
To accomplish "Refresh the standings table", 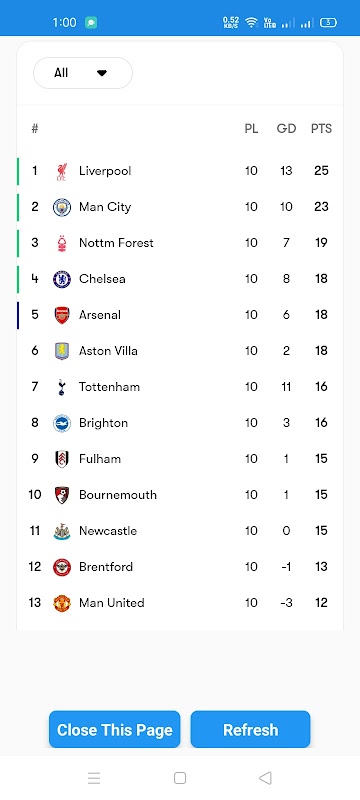I will tap(250, 730).
